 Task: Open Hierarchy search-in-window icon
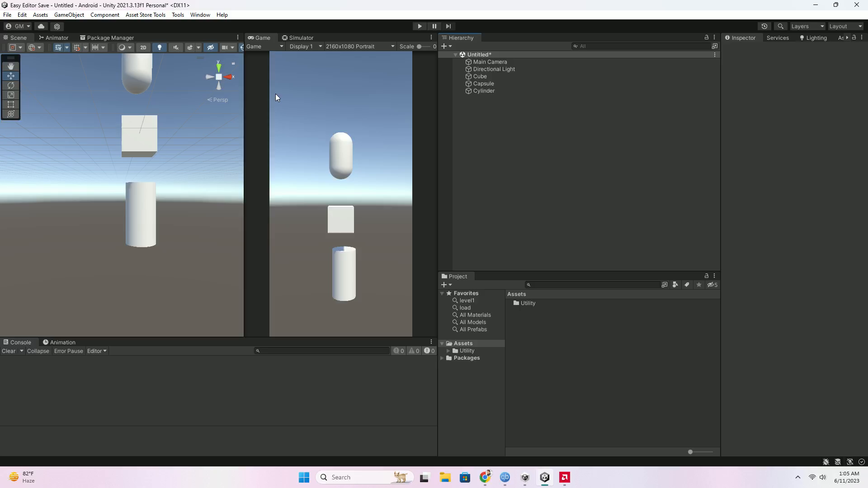coord(715,46)
